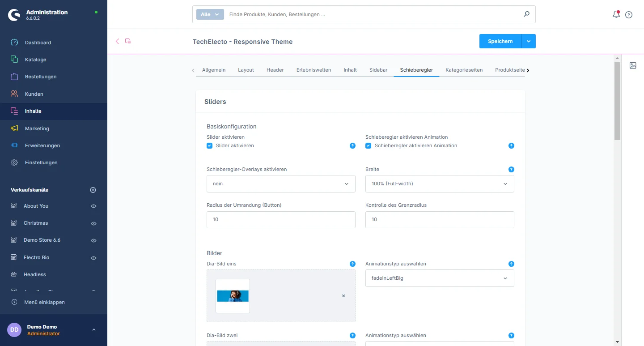The width and height of the screenshot is (644, 346).
Task: Click the Radius der Umrandung input field
Action: [281, 220]
